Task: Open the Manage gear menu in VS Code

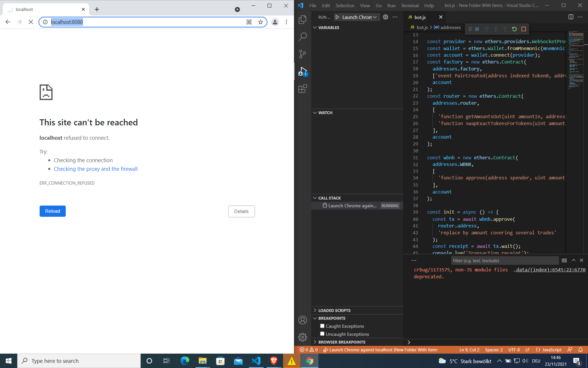Action: 303,337
